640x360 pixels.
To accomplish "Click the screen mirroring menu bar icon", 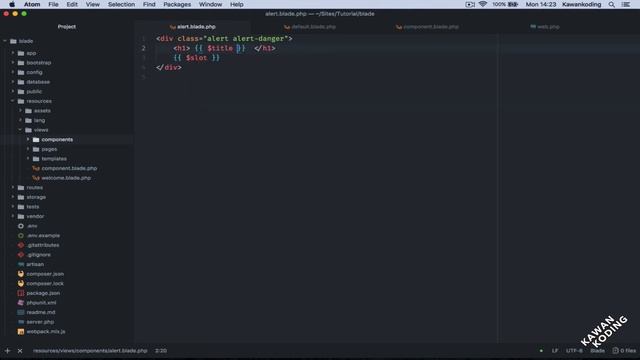I will (x=470, y=4).
